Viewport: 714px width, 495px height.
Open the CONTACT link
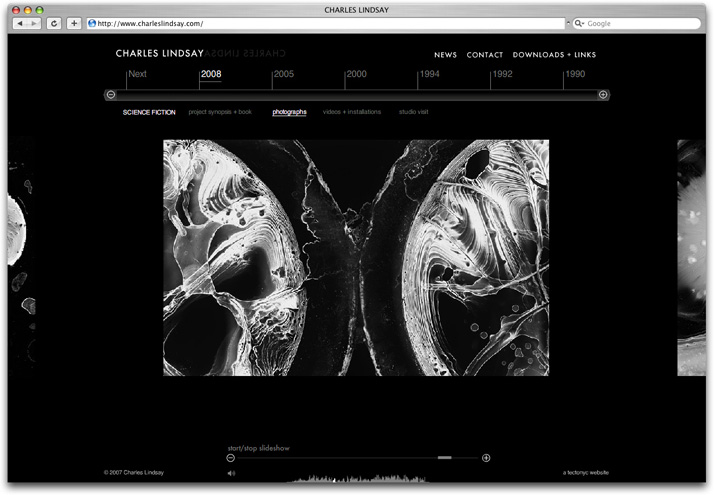(485, 55)
